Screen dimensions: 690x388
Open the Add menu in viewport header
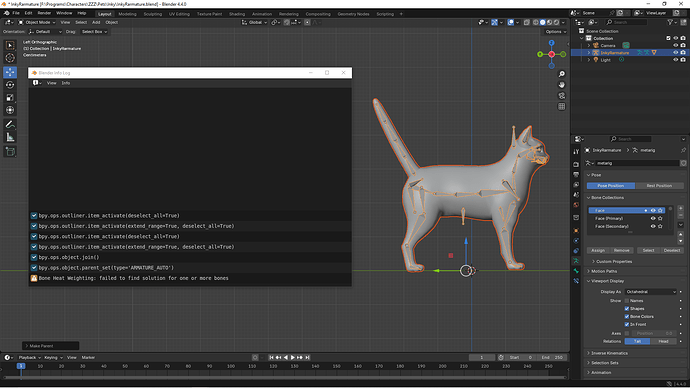tap(96, 22)
